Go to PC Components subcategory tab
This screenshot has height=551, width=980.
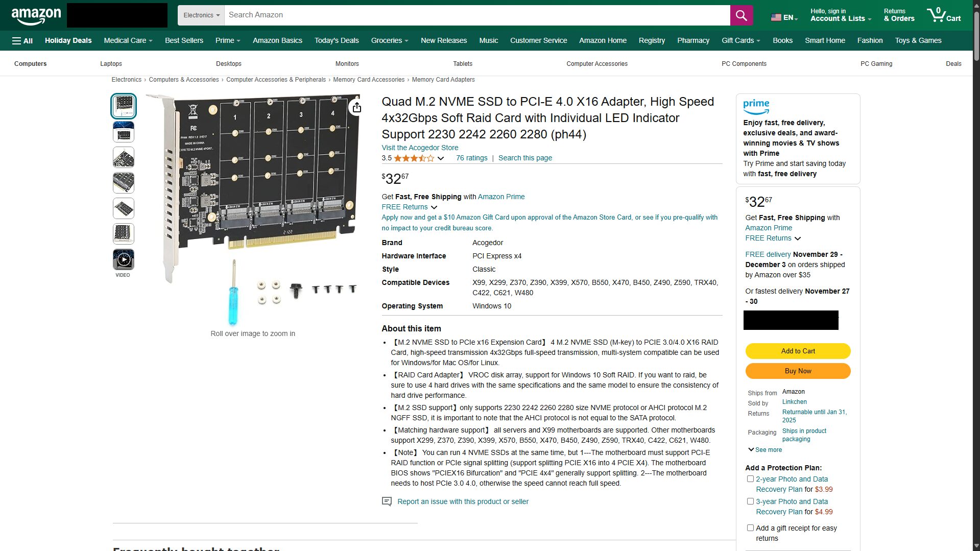744,64
